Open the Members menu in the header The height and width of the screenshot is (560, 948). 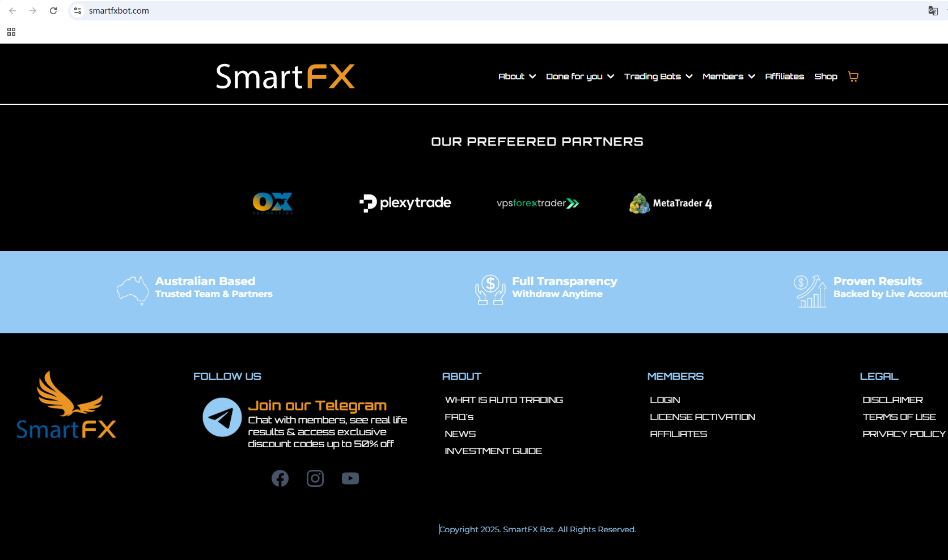tap(723, 77)
